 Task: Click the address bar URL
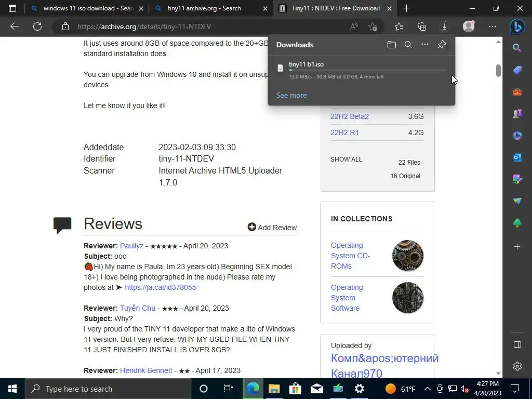[x=144, y=26]
